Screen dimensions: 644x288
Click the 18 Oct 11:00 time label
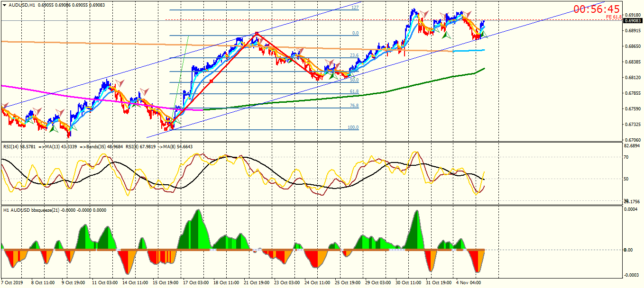pyautogui.click(x=226, y=283)
